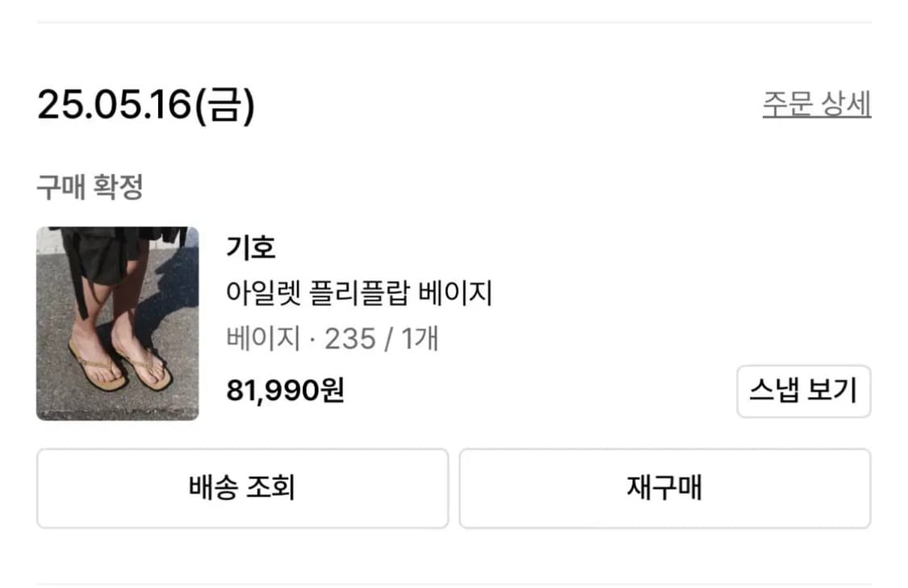Open the 주문 상세 order details link

817,103
